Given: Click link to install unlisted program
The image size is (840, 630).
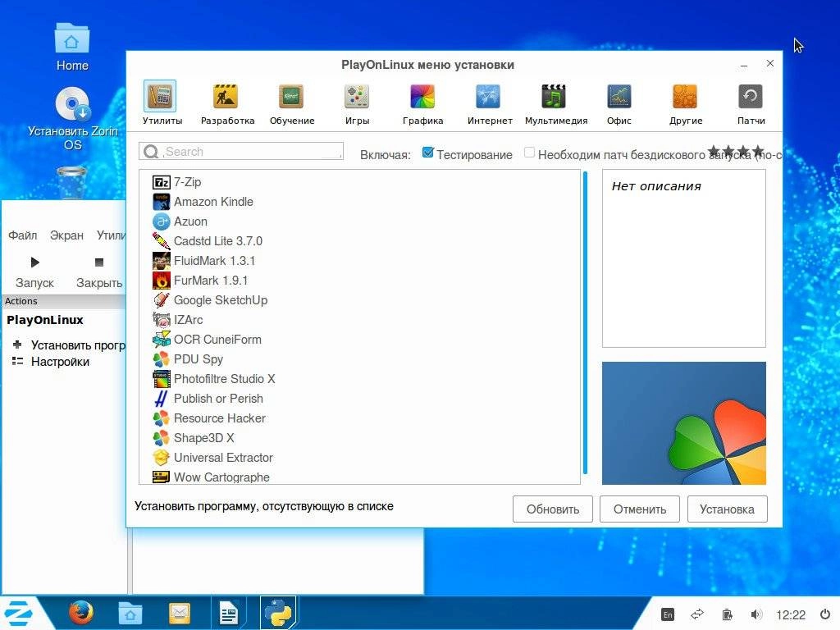Looking at the screenshot, I should pos(264,506).
